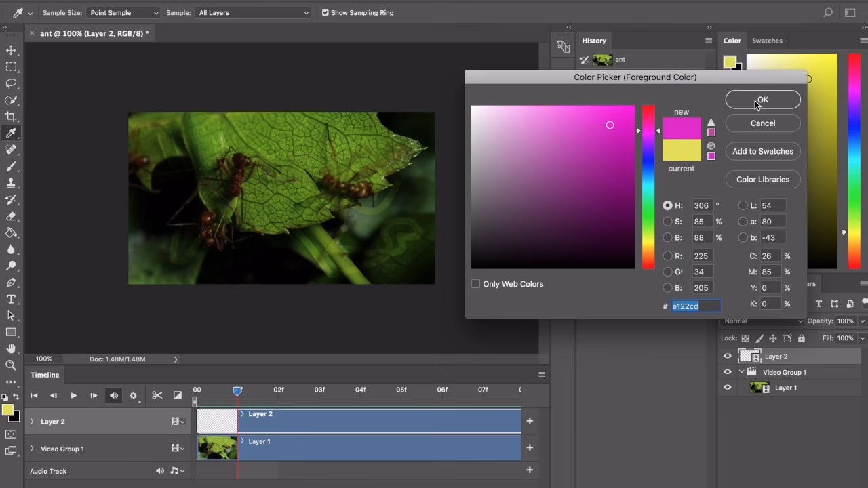
Task: Mute audio playback in the timeline
Action: pos(113,394)
